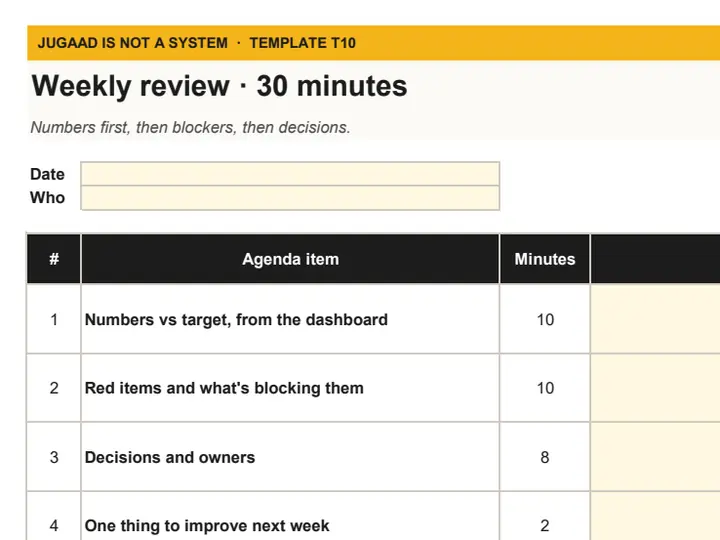Click the 'Who' label
720x540 pixels.
[x=48, y=197]
